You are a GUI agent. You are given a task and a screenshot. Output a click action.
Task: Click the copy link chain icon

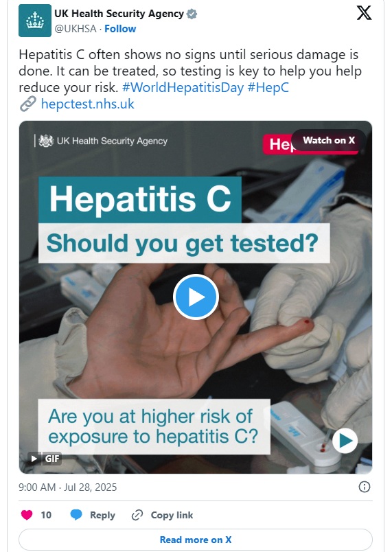click(137, 515)
